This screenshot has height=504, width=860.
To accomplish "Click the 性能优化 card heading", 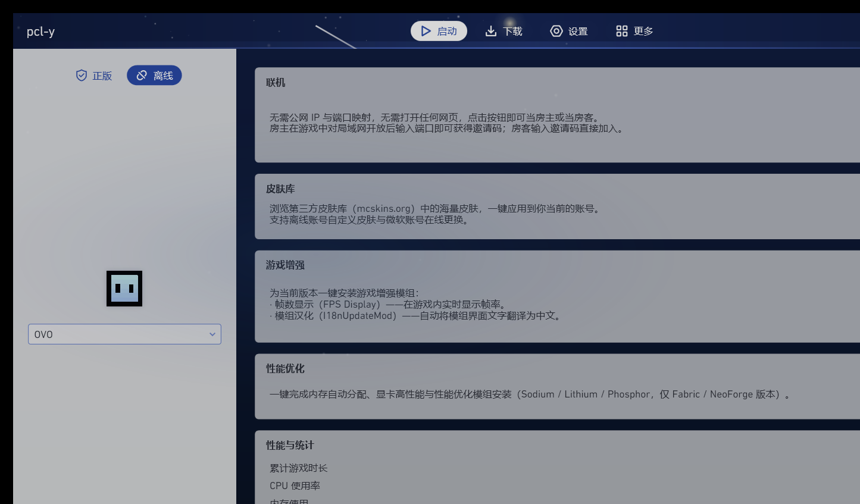I will [285, 368].
